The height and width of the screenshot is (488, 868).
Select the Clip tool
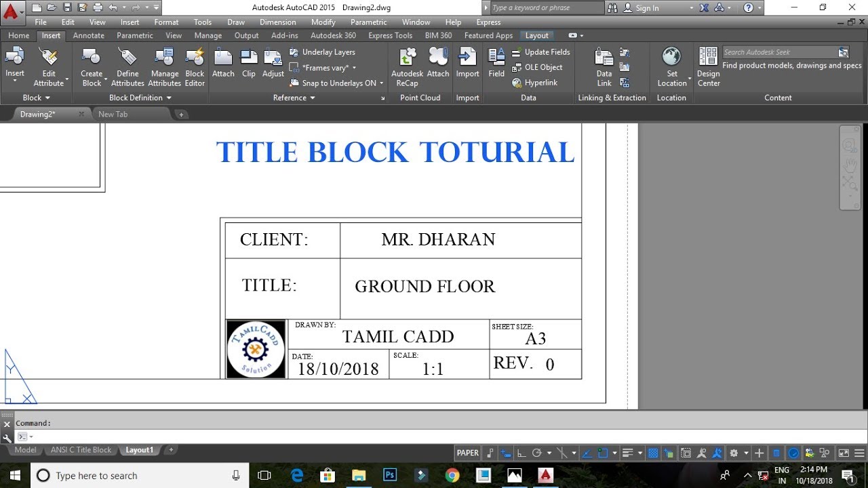(249, 63)
